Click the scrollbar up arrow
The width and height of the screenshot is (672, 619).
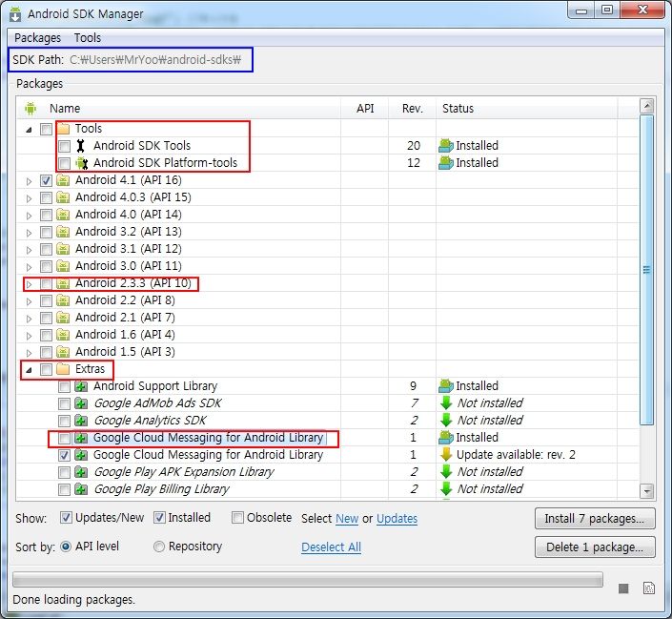[646, 106]
